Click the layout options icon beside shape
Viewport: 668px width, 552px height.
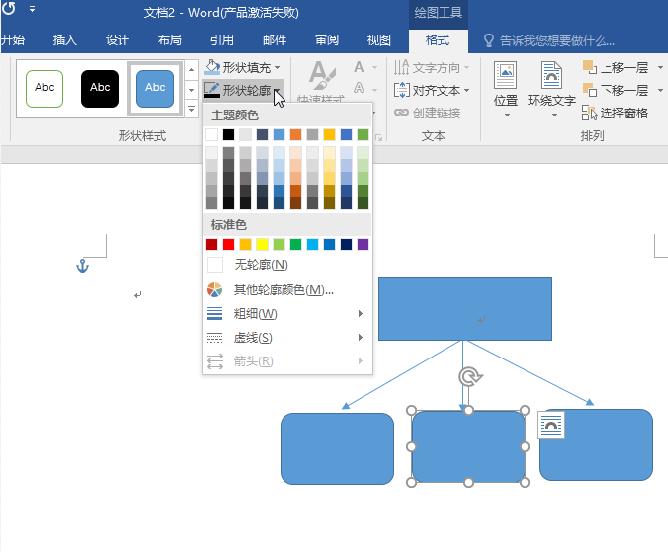click(550, 425)
